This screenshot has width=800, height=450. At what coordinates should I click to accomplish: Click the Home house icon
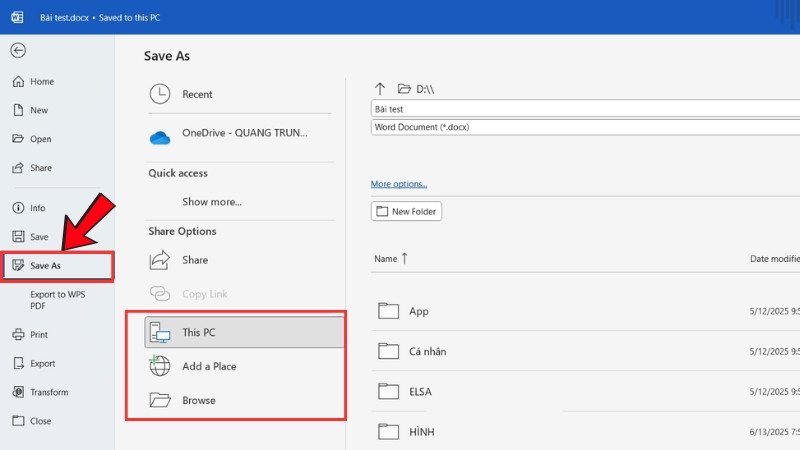click(18, 81)
